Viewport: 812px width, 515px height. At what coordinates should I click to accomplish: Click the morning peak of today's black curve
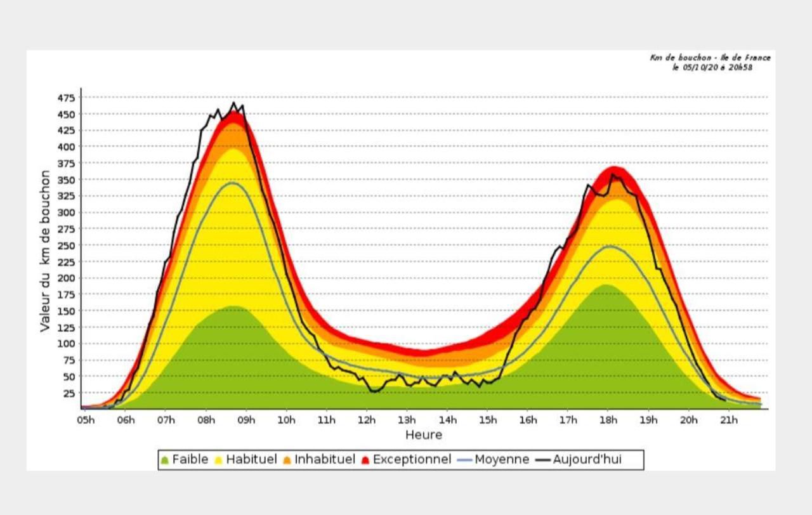(x=233, y=103)
